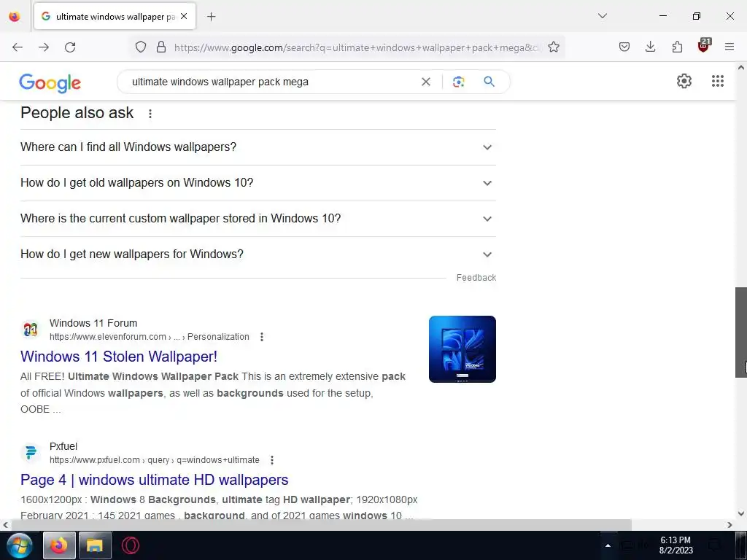This screenshot has width=747, height=560.
Task: Go to the Google homepage logo
Action: [50, 83]
